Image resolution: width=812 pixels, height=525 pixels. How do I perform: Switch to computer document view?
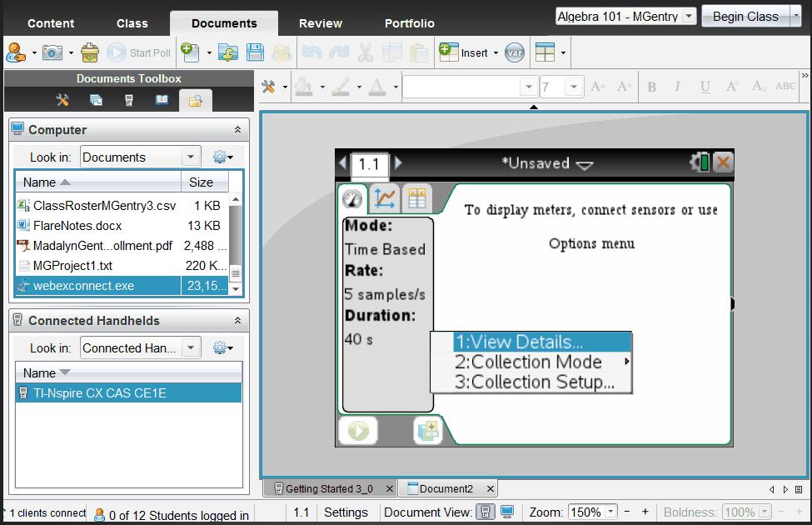pyautogui.click(x=507, y=512)
